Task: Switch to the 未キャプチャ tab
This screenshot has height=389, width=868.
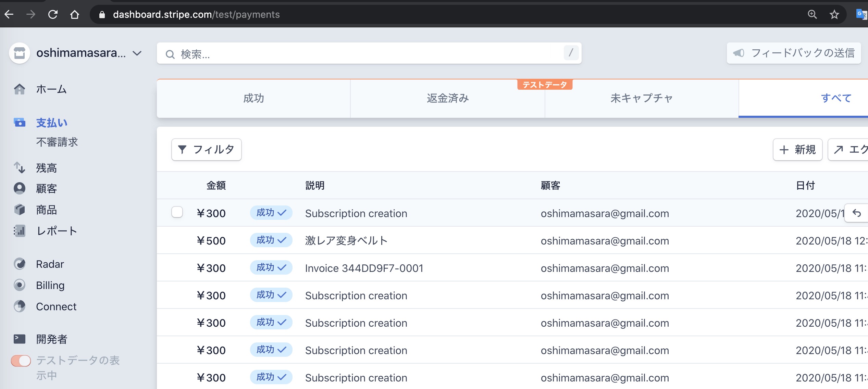Action: pos(641,99)
